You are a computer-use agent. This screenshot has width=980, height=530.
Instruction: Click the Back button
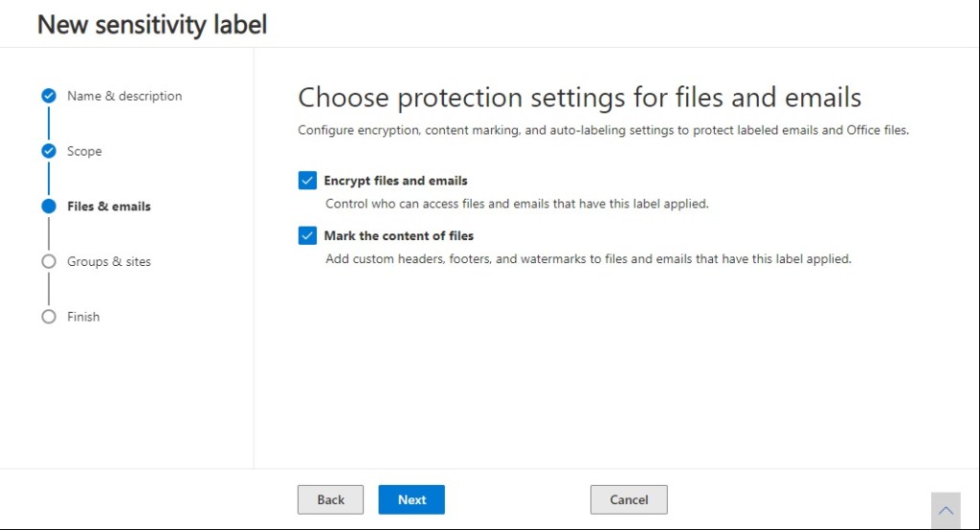(x=330, y=499)
